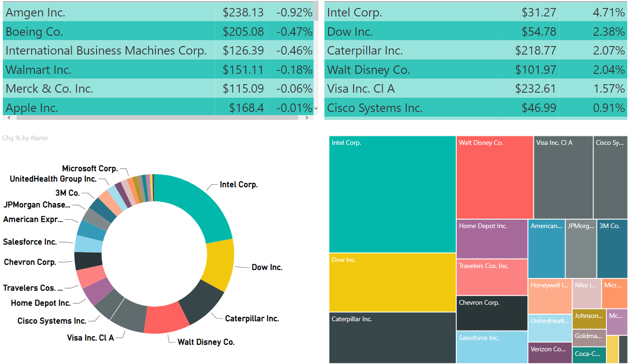Image resolution: width=630 pixels, height=364 pixels.
Task: Select the Intel Corp. treemap tile
Action: click(x=392, y=194)
